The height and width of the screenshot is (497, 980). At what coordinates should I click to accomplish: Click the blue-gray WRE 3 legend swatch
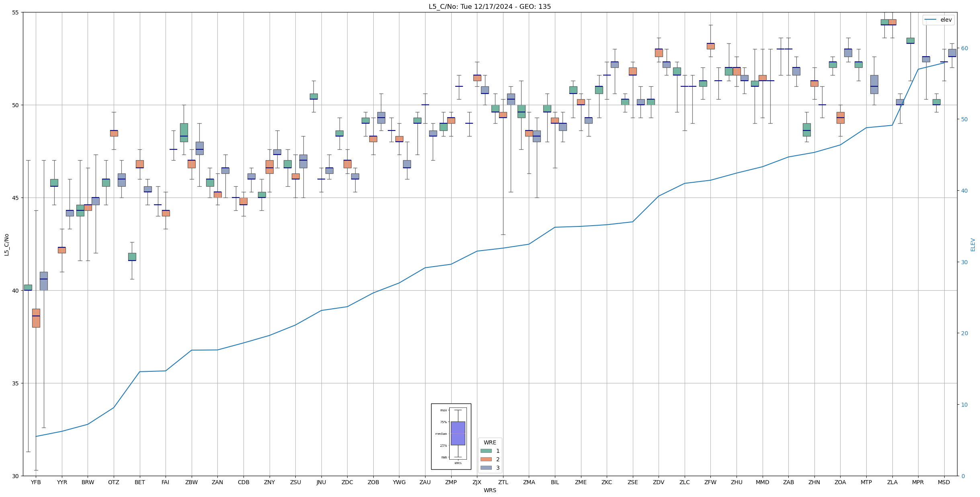pos(486,468)
